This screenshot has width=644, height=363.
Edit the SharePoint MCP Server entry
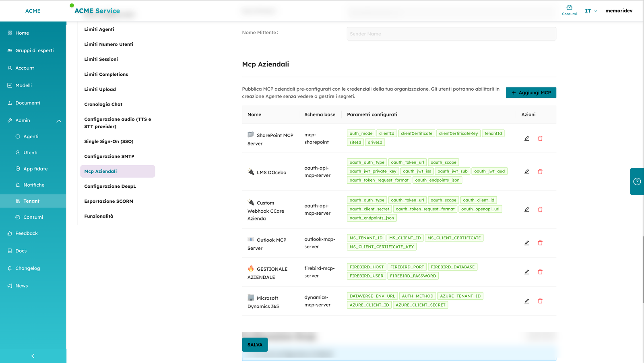click(x=526, y=138)
